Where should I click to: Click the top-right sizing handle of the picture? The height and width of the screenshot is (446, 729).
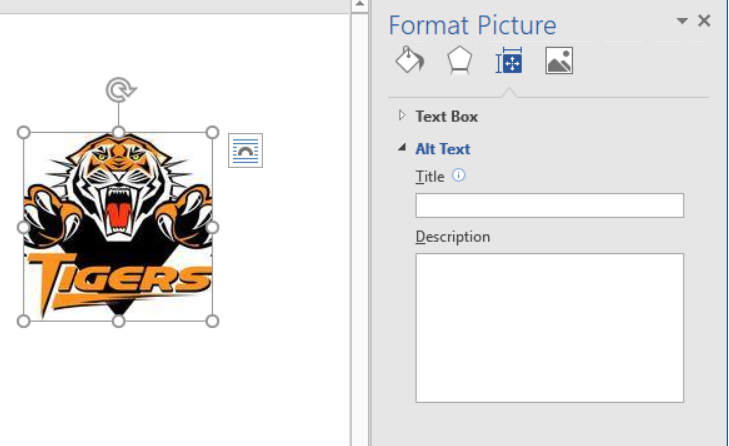(x=212, y=133)
